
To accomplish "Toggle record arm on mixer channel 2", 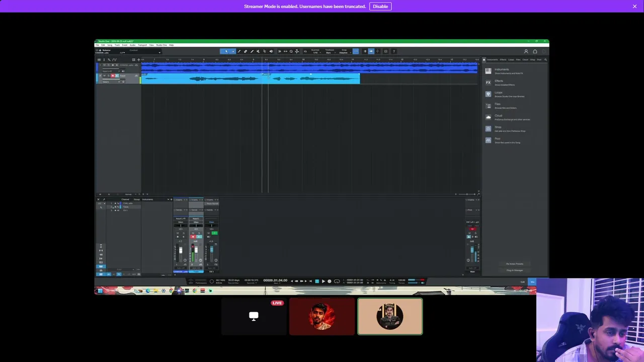I will click(193, 236).
